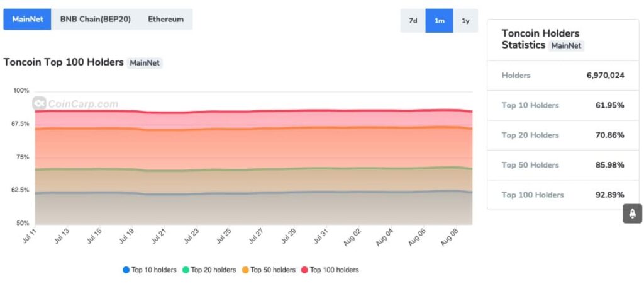Select the Top 50 Holders statistics row
The width and height of the screenshot is (644, 286).
563,165
